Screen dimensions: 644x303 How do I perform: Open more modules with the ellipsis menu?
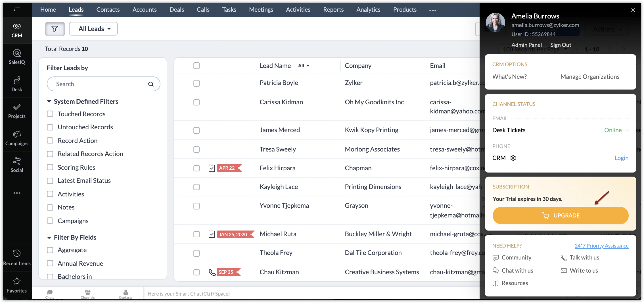coord(433,10)
